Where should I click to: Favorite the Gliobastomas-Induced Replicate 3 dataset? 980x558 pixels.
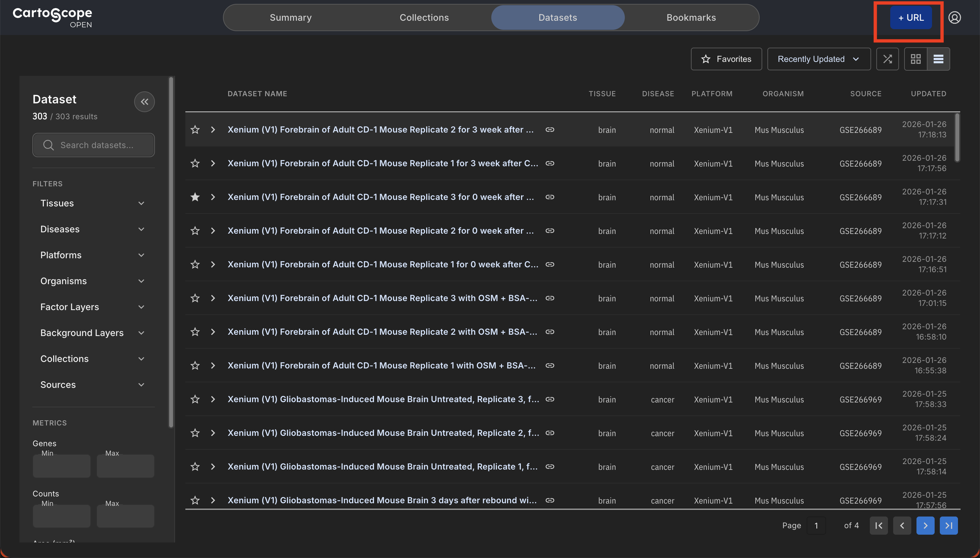pyautogui.click(x=195, y=399)
